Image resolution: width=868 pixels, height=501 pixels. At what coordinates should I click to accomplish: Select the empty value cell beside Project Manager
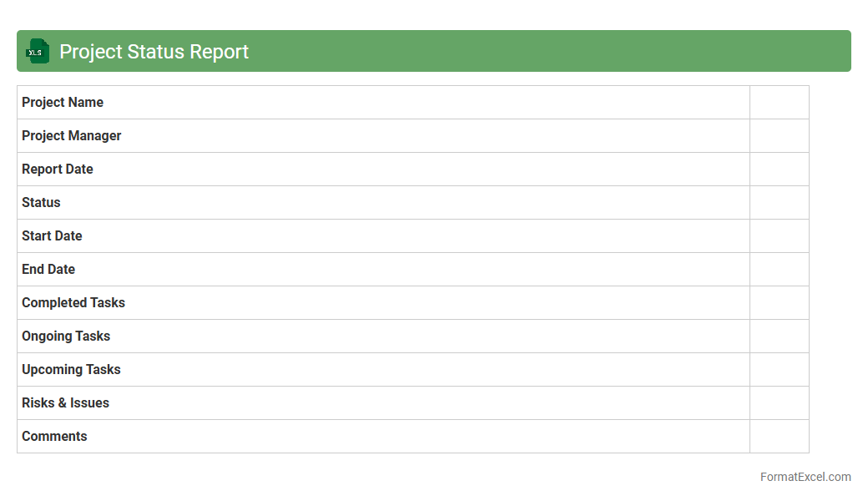point(779,136)
